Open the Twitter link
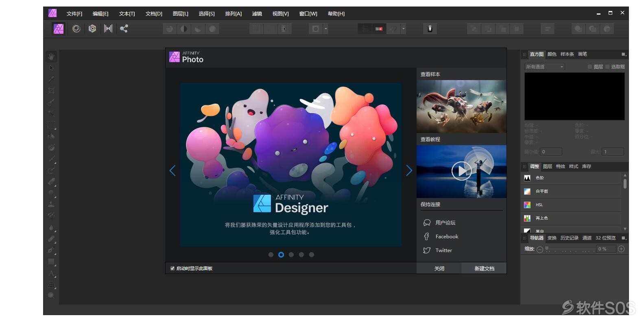The height and width of the screenshot is (320, 644). 438,250
